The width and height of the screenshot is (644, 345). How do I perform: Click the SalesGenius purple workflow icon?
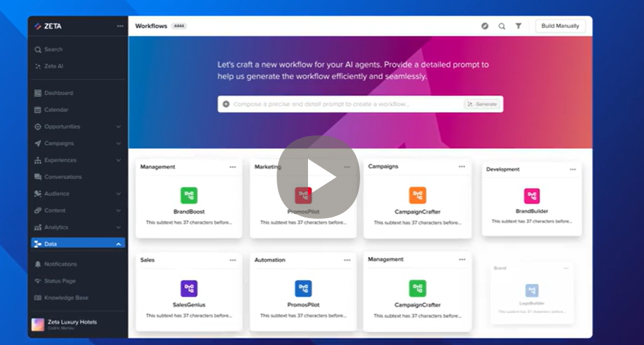189,288
